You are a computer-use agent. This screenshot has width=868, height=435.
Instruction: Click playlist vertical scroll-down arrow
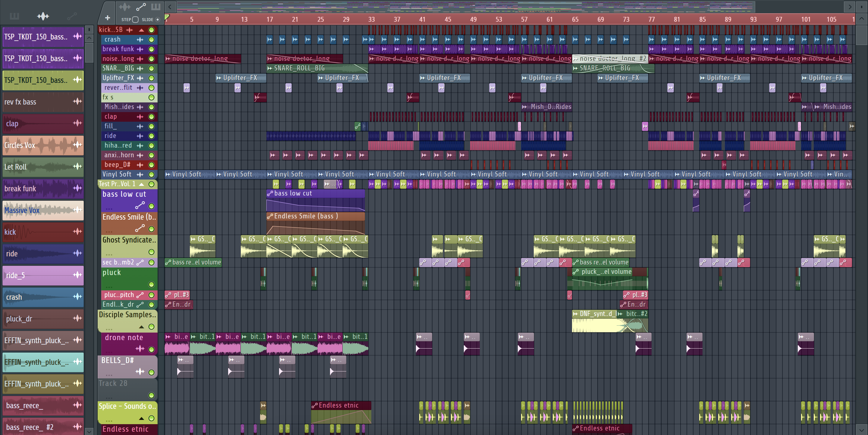pos(862,430)
